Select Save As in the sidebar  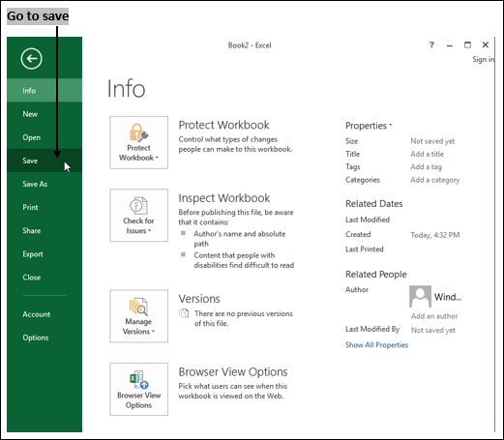click(44, 184)
